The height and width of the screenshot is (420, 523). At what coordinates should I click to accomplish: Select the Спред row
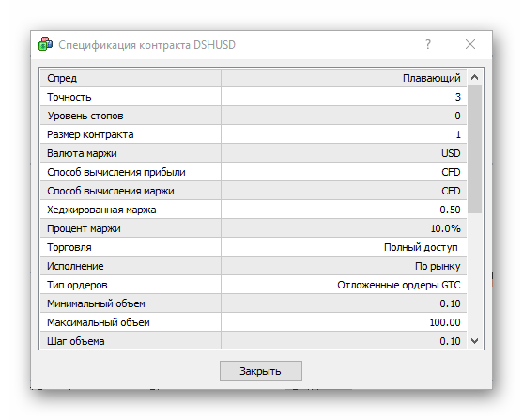254,78
